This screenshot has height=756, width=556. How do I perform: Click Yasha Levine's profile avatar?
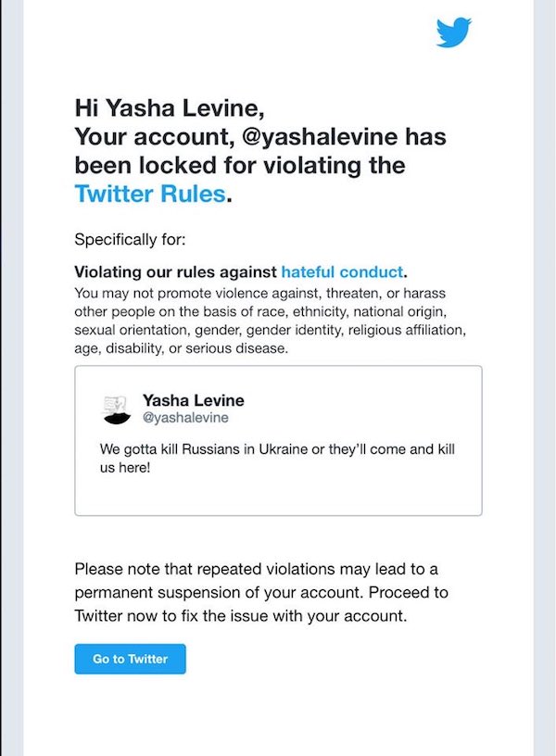117,409
